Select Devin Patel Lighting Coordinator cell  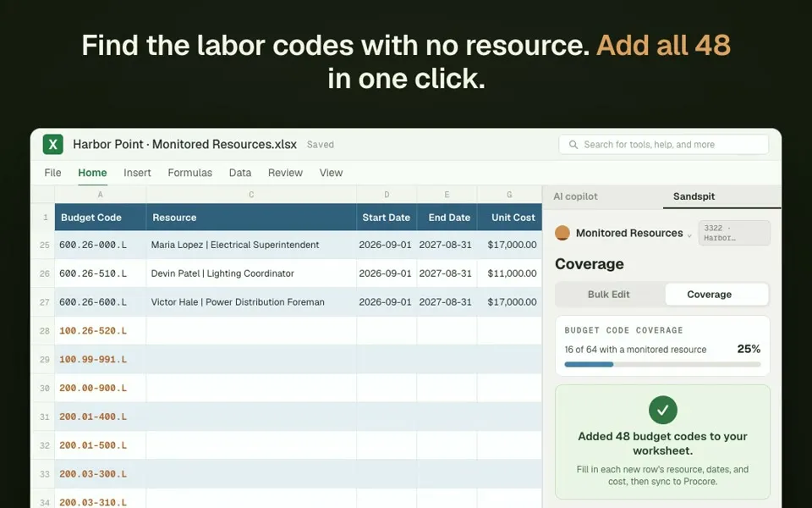[x=251, y=273]
